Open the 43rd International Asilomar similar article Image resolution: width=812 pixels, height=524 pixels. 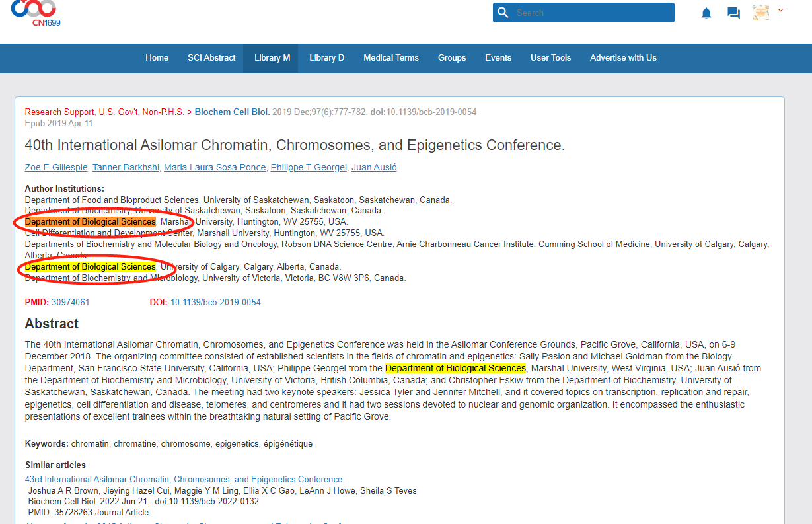click(x=184, y=480)
